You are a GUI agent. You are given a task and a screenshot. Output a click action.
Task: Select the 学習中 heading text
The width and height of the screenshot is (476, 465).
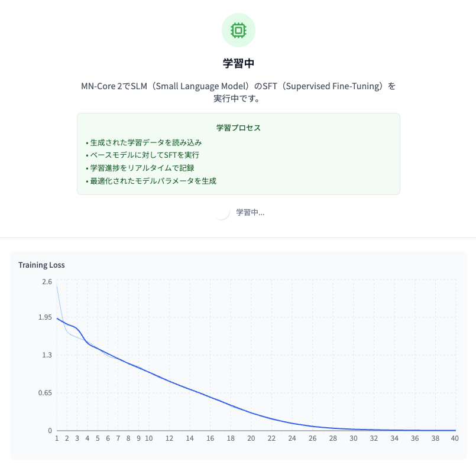click(x=238, y=63)
